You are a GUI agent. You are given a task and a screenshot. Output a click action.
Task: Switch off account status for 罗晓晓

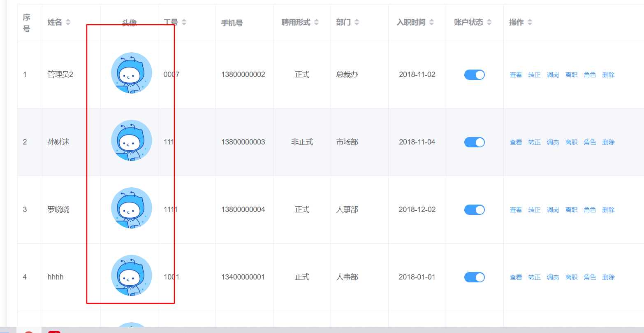[x=475, y=210]
